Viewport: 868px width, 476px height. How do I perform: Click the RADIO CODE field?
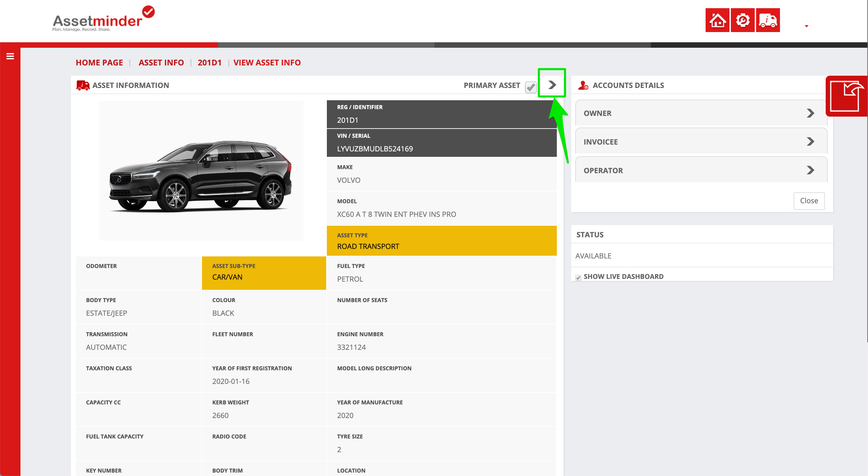(264, 443)
